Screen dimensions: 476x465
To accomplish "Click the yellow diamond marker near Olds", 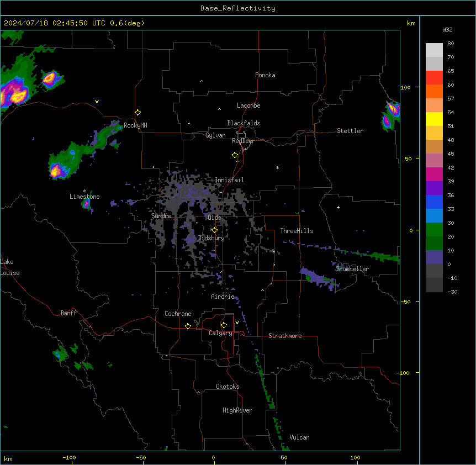I will tap(215, 230).
